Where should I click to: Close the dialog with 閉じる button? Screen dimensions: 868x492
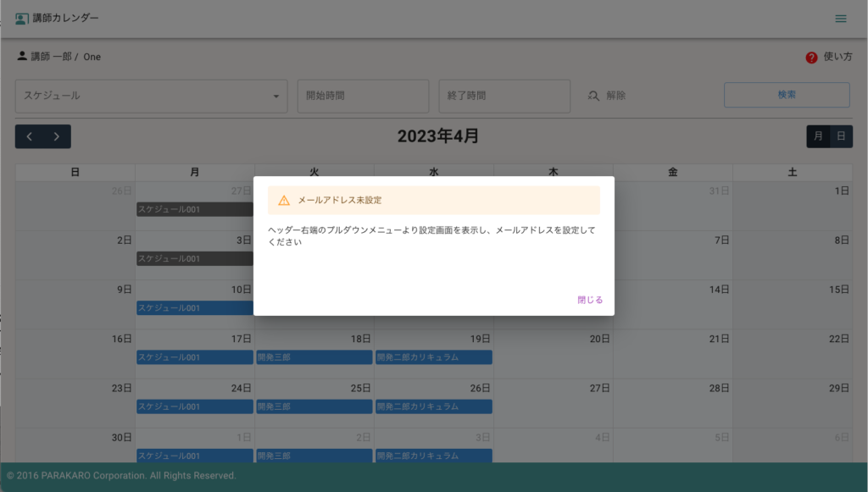click(590, 300)
